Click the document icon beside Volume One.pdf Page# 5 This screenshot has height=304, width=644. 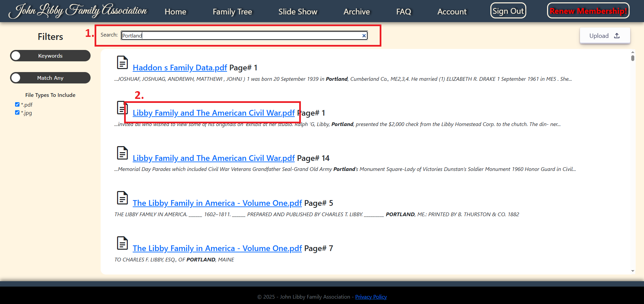(122, 198)
